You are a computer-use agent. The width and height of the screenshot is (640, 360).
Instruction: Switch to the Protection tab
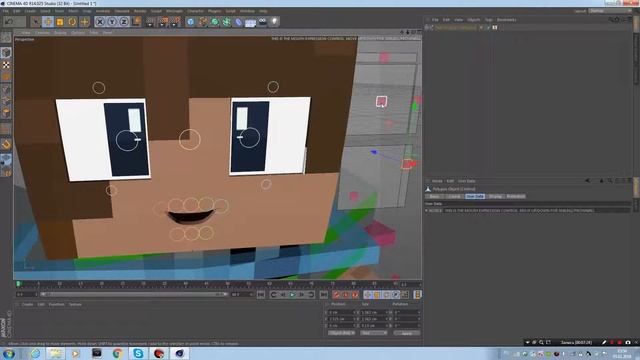tap(516, 196)
